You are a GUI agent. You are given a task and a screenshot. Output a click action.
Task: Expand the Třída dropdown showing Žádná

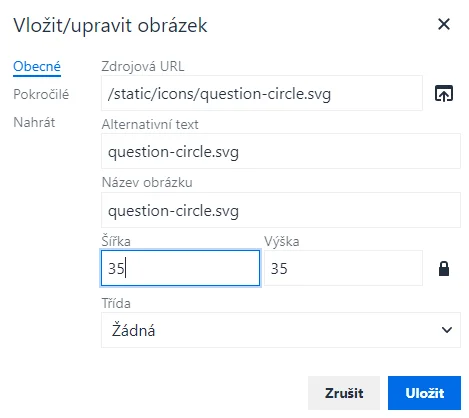click(281, 330)
